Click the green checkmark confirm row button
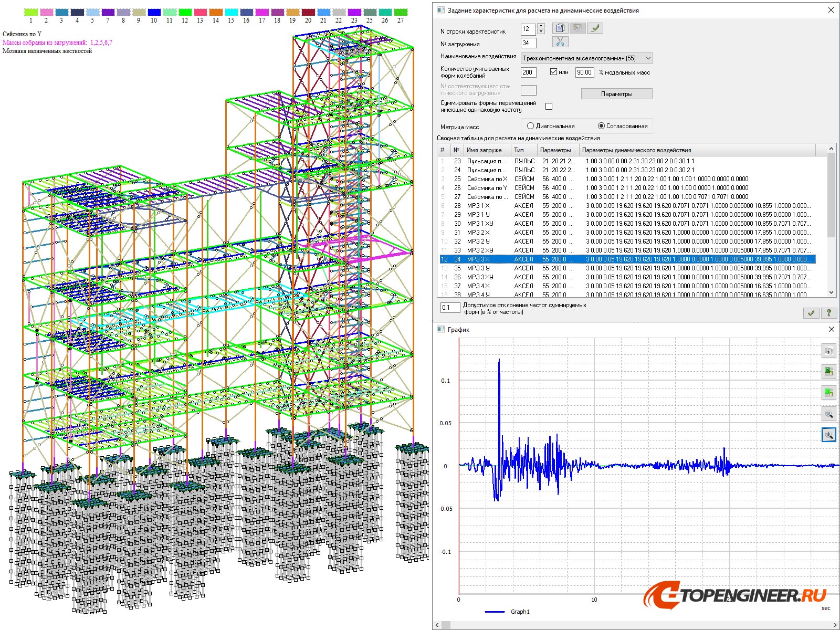Image resolution: width=840 pixels, height=630 pixels. pyautogui.click(x=595, y=28)
